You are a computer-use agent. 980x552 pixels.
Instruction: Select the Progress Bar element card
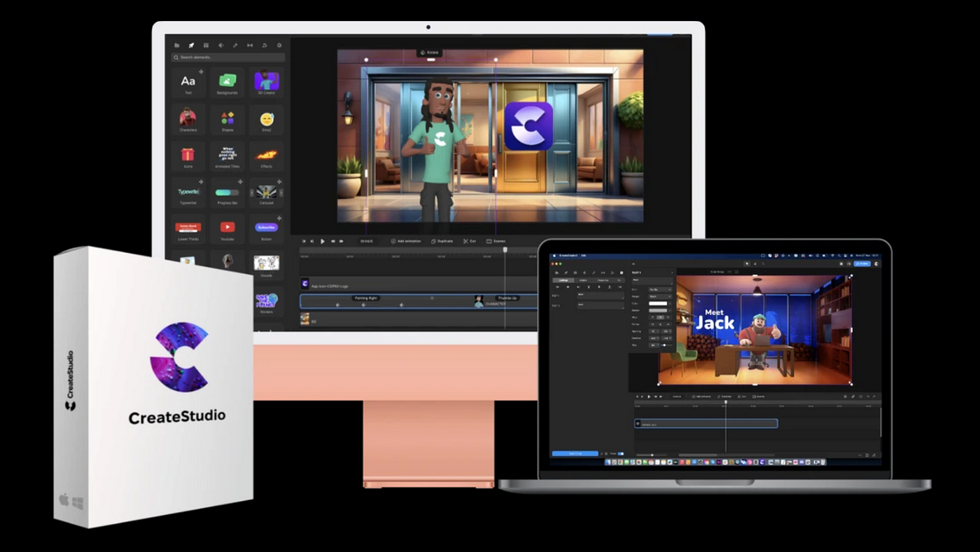tap(227, 193)
